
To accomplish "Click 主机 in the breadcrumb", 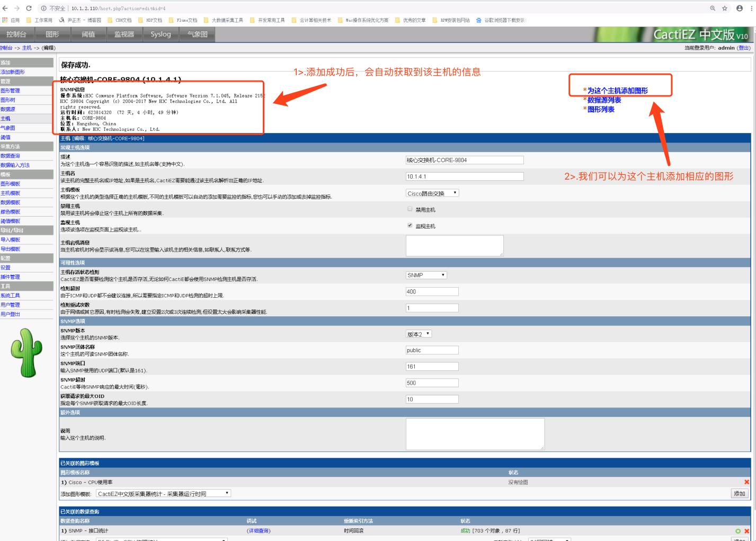I will 27,48.
